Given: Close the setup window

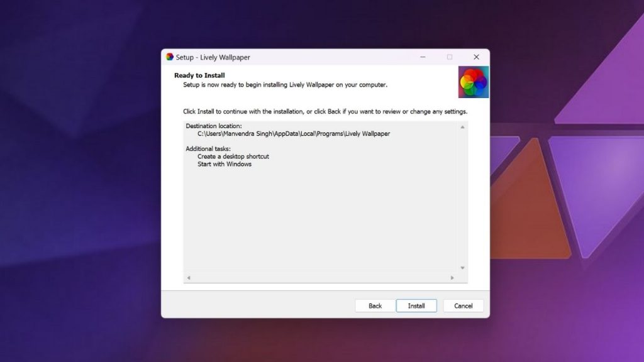Looking at the screenshot, I should 476,57.
